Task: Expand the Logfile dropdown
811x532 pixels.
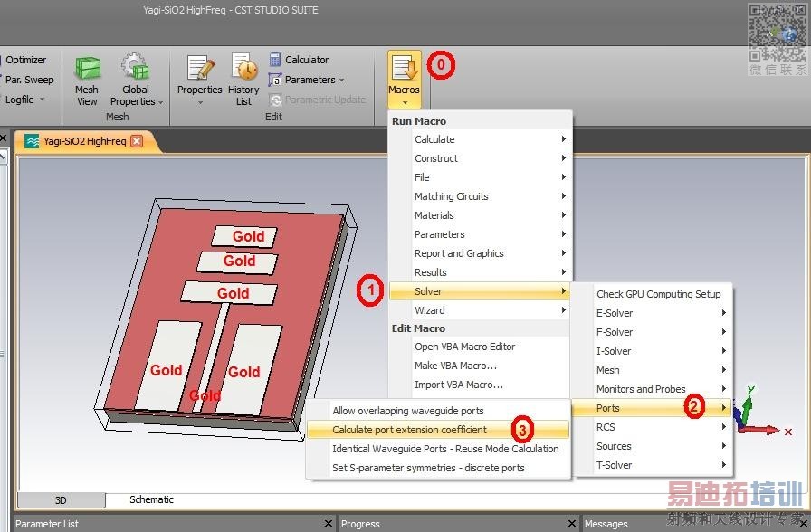Action: (x=42, y=100)
